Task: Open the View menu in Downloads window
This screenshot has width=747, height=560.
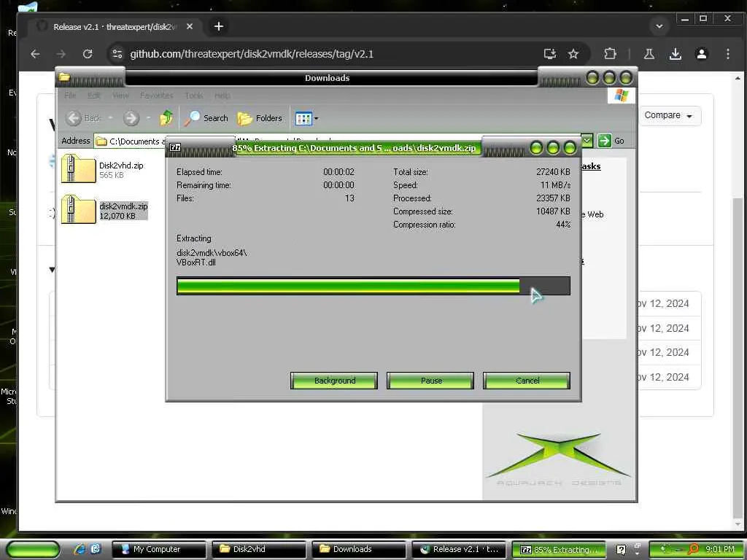Action: (120, 96)
